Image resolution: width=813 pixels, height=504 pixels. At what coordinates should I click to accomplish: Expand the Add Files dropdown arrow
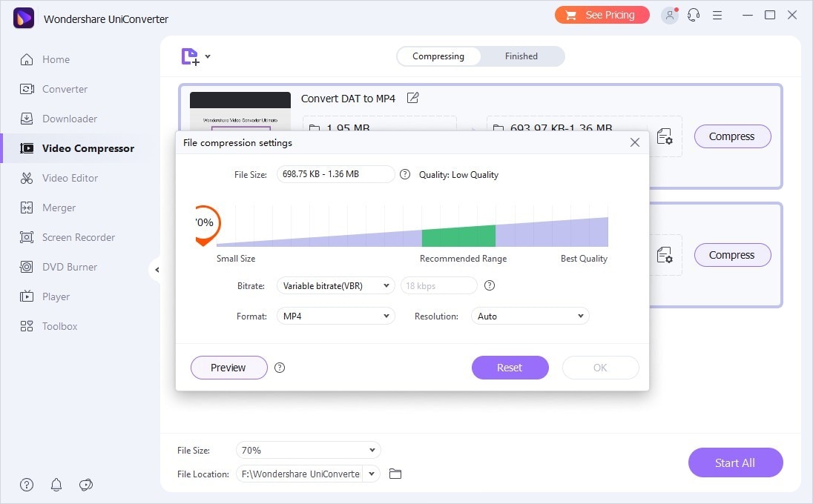[x=208, y=56]
